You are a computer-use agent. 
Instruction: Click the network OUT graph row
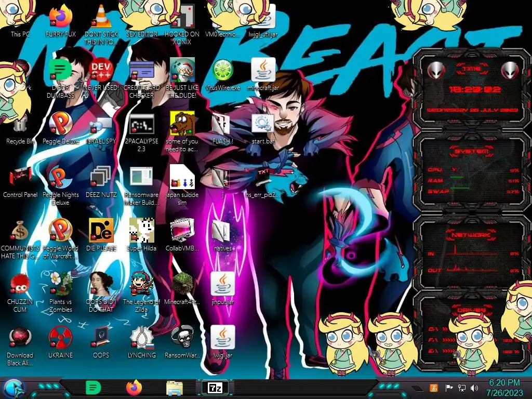click(x=473, y=269)
